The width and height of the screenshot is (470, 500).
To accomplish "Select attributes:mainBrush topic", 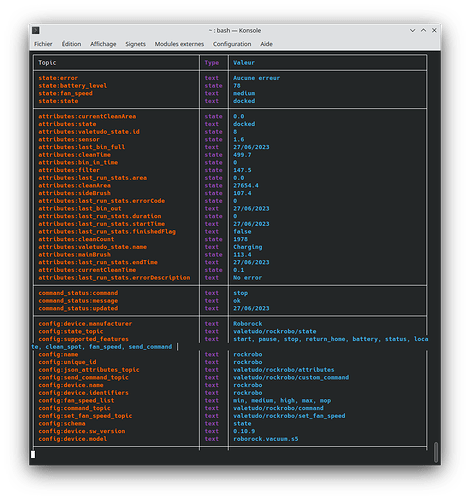I will point(74,255).
